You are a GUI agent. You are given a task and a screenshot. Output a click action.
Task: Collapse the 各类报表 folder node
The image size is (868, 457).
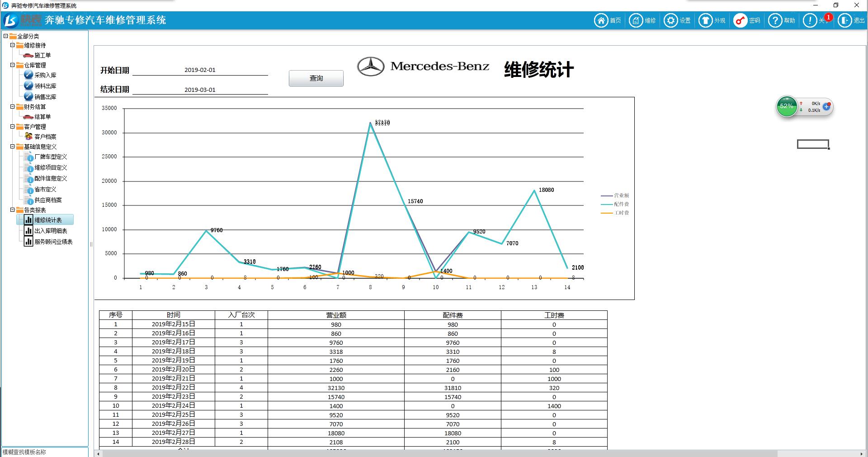coord(13,210)
